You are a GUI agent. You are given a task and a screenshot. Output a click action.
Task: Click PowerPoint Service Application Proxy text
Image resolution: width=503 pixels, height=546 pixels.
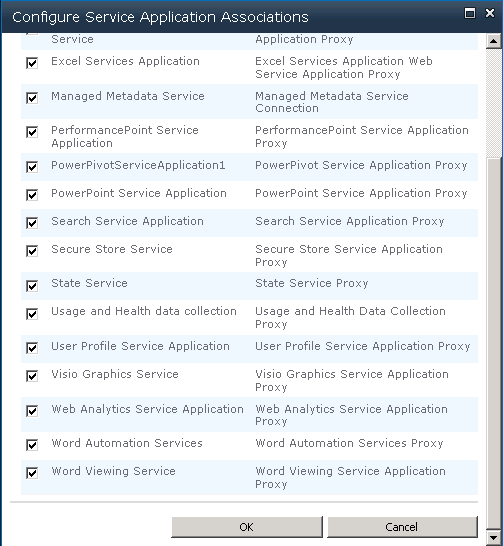click(361, 193)
